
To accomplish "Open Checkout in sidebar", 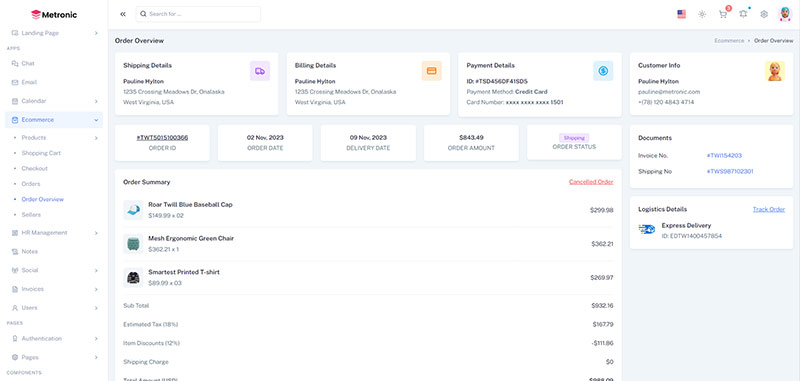I will point(34,168).
